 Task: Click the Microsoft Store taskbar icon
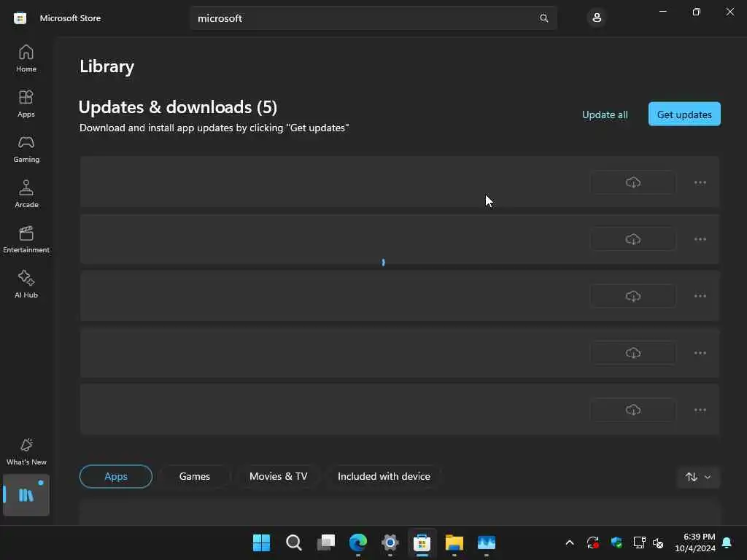tap(422, 542)
